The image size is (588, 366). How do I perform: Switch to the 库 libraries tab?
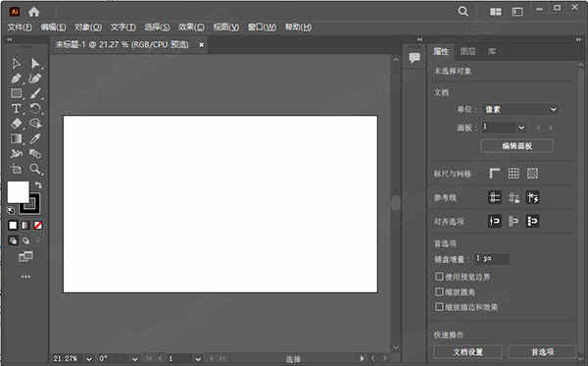point(492,51)
